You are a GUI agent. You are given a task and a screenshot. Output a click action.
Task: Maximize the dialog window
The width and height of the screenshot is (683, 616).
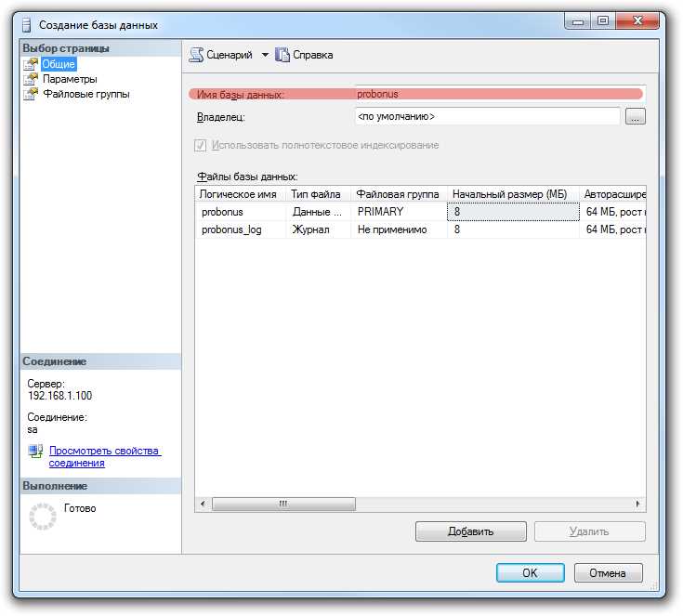(603, 21)
